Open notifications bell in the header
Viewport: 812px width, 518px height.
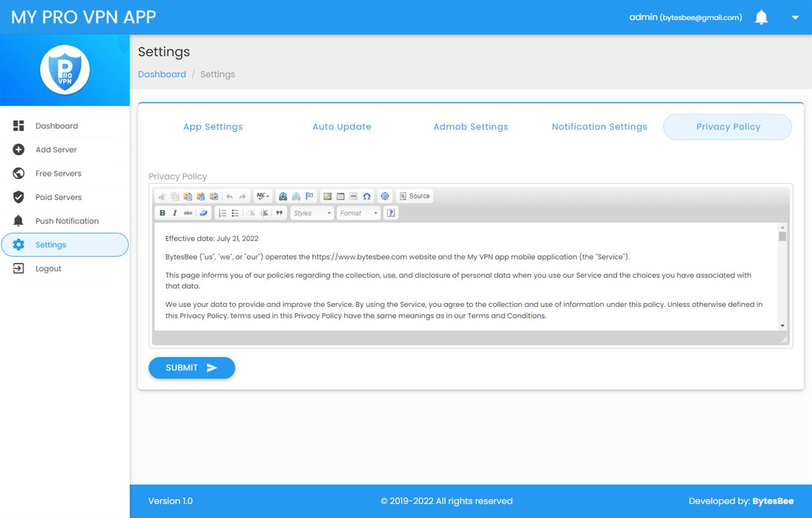[x=761, y=18]
